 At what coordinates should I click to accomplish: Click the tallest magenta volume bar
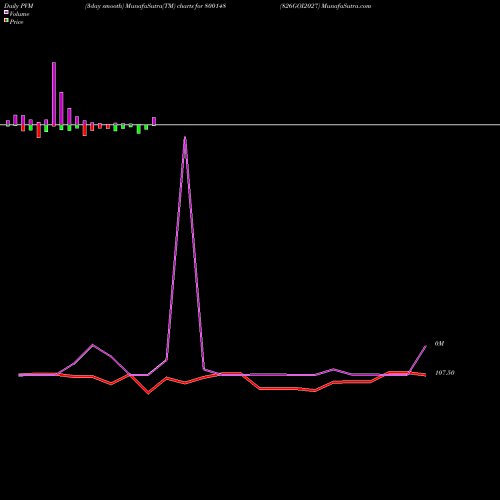(54, 94)
